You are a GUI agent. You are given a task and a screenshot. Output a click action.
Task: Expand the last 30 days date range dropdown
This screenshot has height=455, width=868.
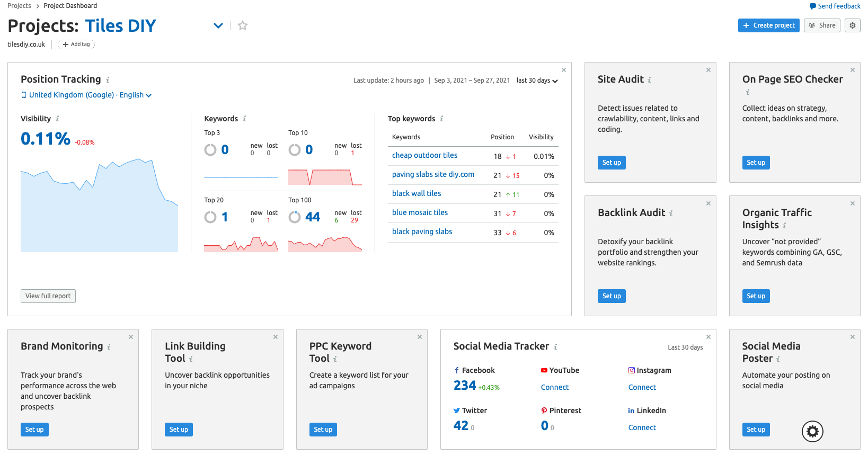537,81
